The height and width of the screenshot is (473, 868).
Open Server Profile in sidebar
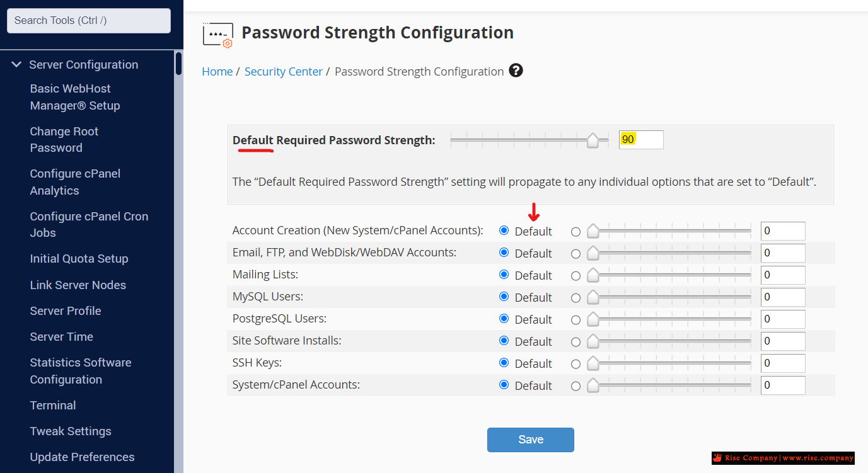[x=66, y=311]
